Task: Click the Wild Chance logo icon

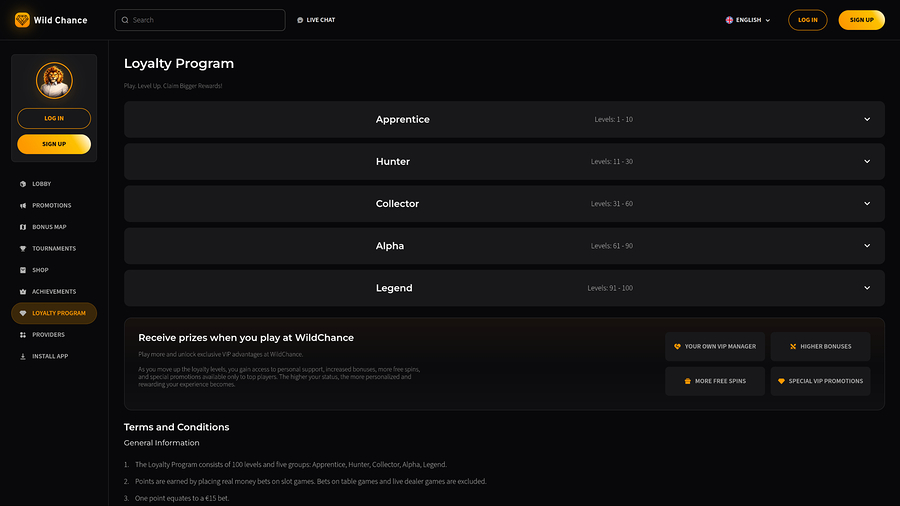Action: 22,20
